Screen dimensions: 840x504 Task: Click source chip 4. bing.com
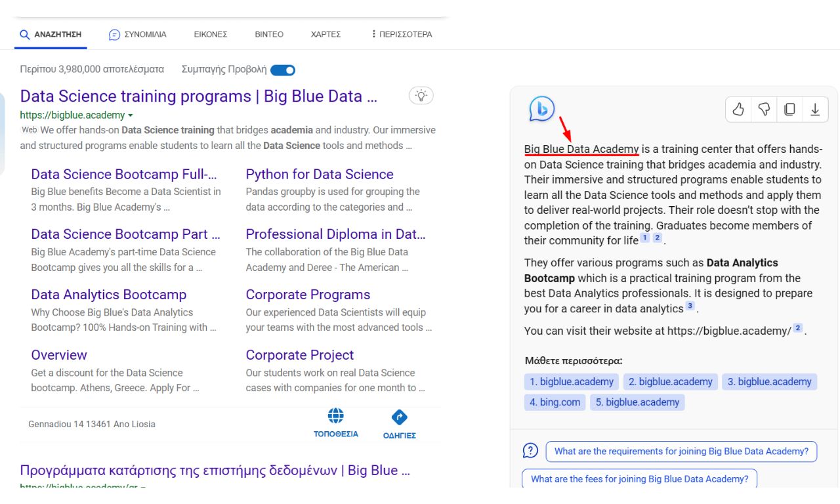click(555, 402)
